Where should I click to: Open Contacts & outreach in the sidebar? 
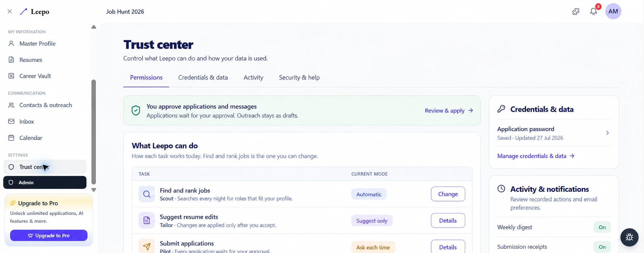click(x=45, y=105)
